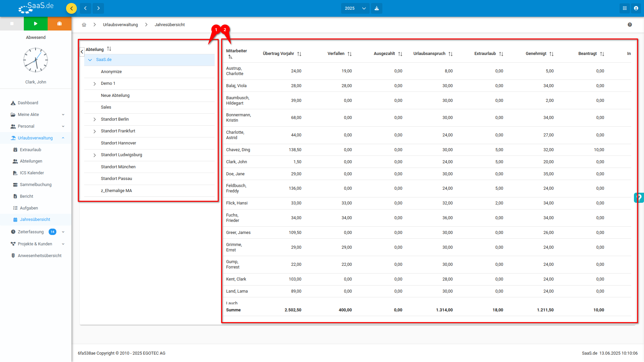Select Anonymize department
The height and width of the screenshot is (362, 644).
(x=149, y=72)
